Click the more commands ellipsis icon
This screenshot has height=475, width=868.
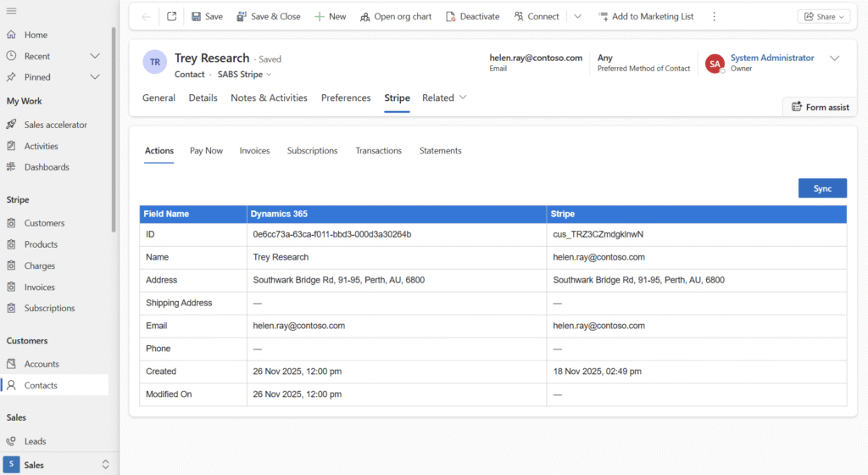pos(714,16)
